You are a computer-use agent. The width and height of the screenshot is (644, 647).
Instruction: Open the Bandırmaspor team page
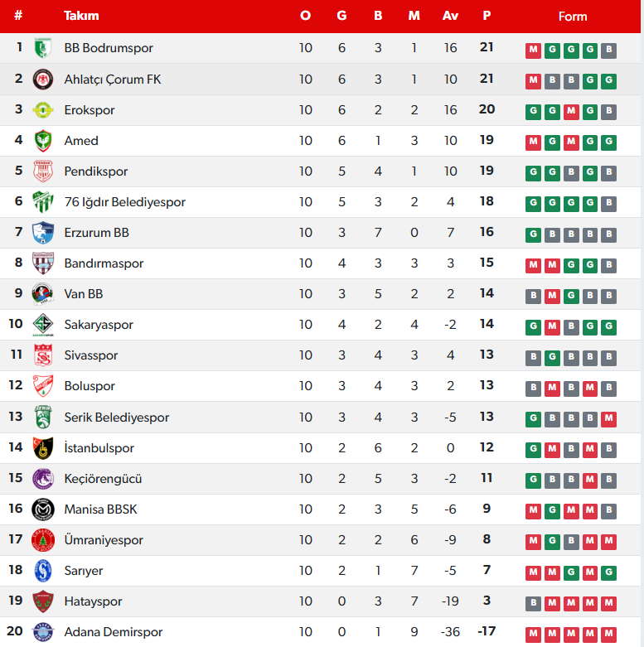pos(104,263)
